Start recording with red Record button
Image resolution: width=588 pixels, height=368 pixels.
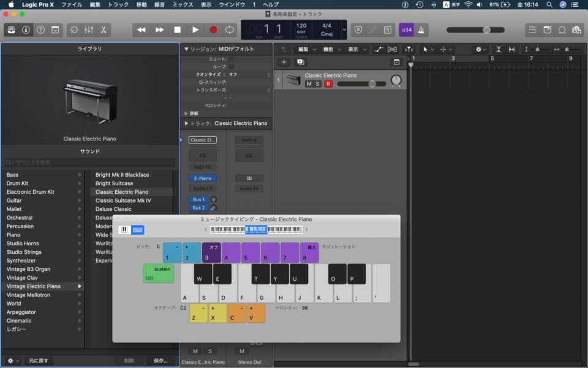tap(213, 29)
